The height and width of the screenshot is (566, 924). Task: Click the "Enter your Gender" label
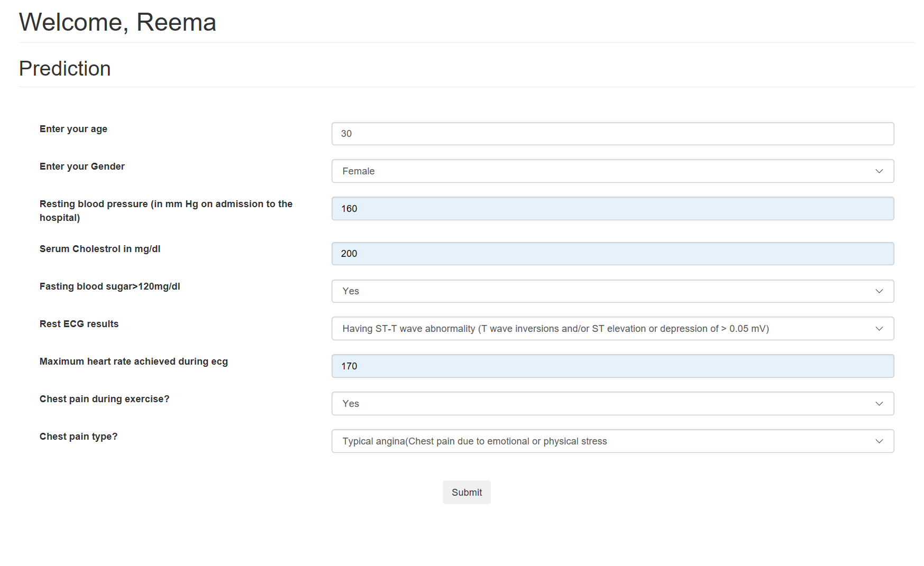[x=82, y=166]
